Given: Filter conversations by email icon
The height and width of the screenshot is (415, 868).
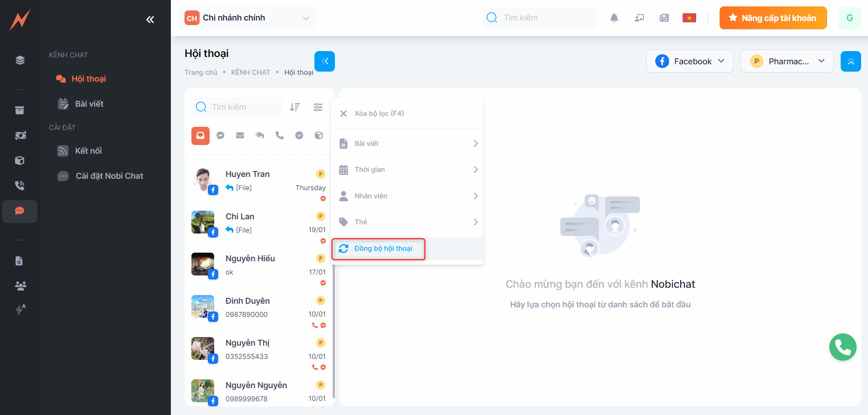Looking at the screenshot, I should click(240, 135).
